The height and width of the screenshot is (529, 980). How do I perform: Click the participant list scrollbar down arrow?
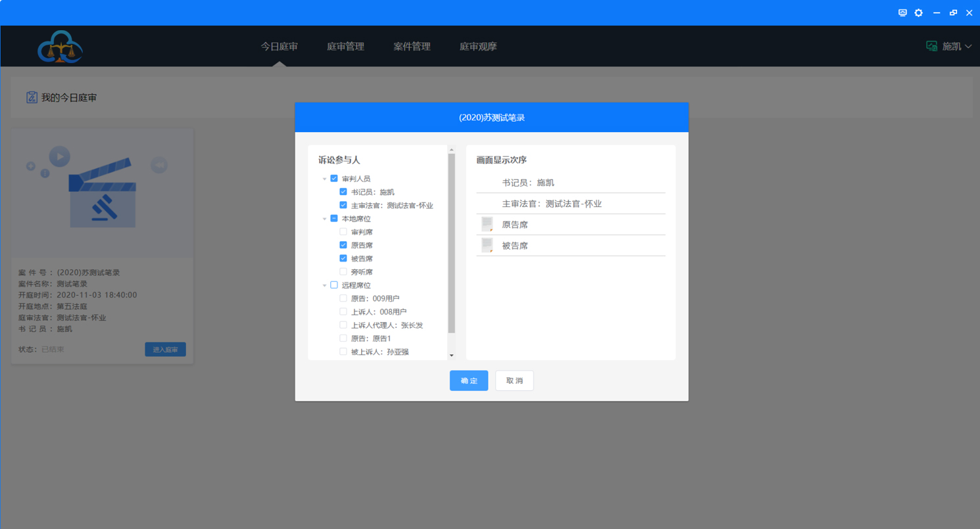pyautogui.click(x=451, y=355)
